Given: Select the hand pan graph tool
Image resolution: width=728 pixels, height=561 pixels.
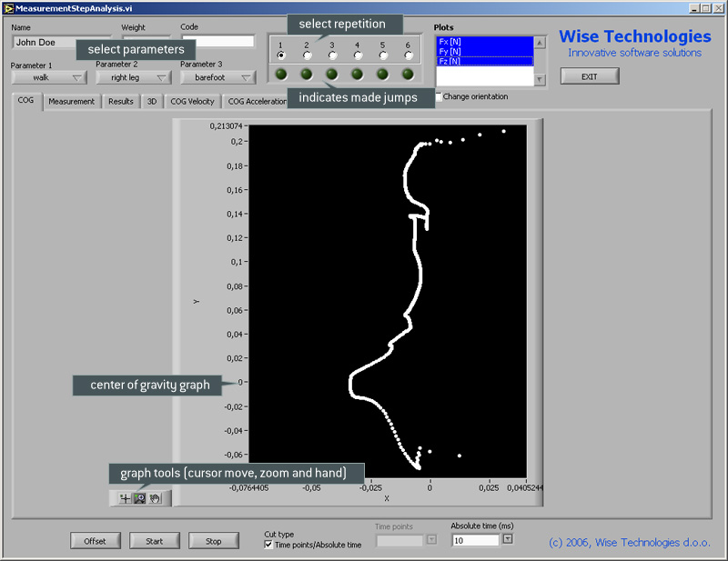Looking at the screenshot, I should 155,498.
